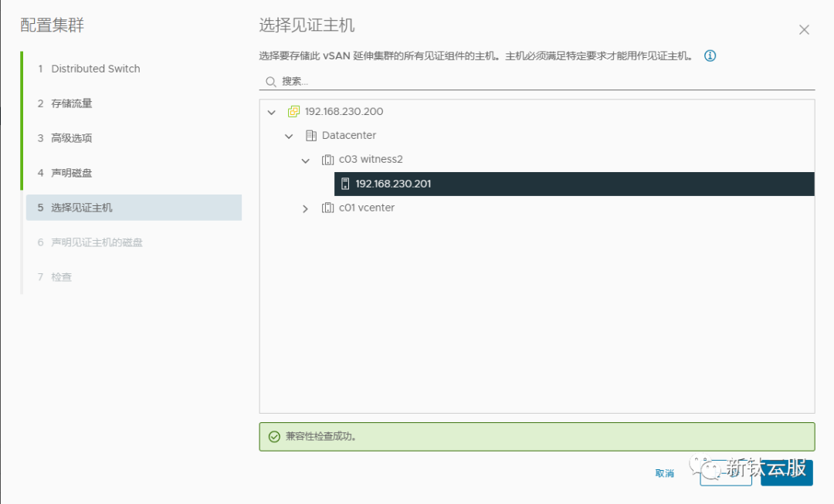The image size is (834, 504).
Task: Close the 选择见证主机 dialog with the X
Action: pos(804,29)
